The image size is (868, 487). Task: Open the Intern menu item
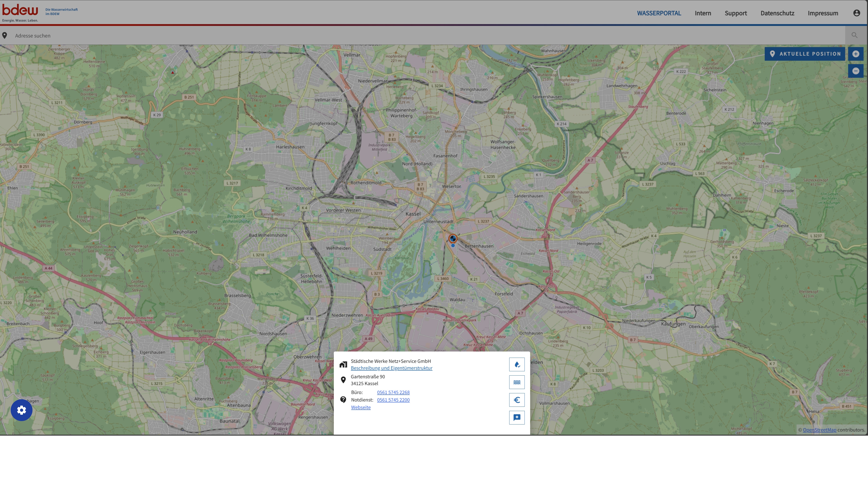[x=703, y=13]
